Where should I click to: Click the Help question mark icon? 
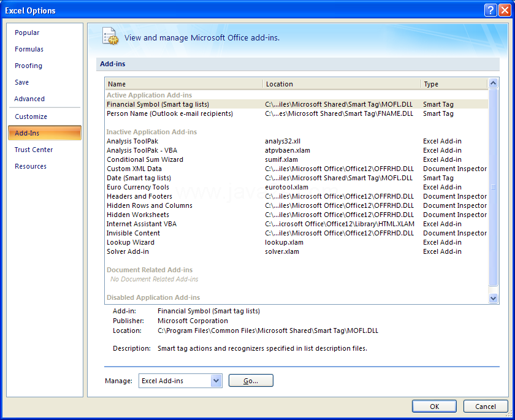click(490, 10)
